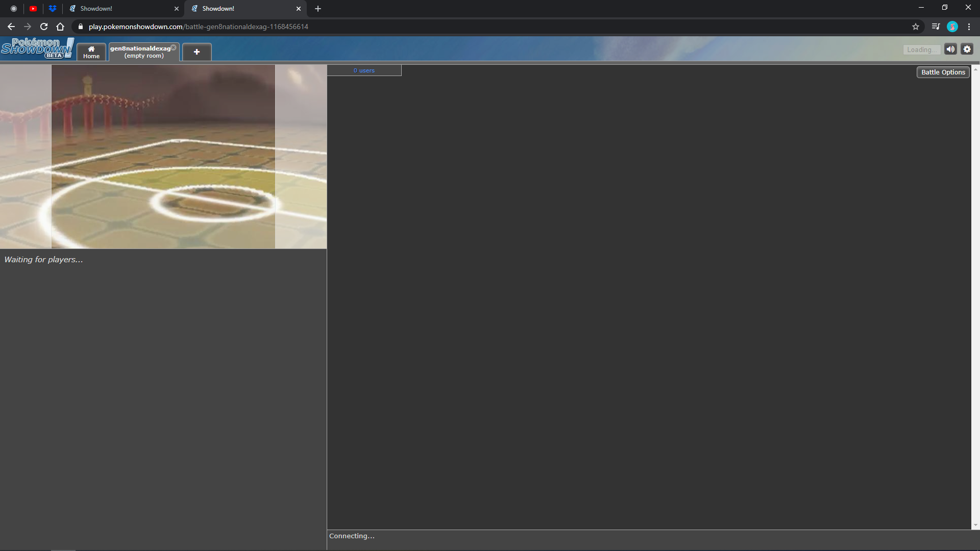
Task: Open the Home tab
Action: tap(91, 52)
